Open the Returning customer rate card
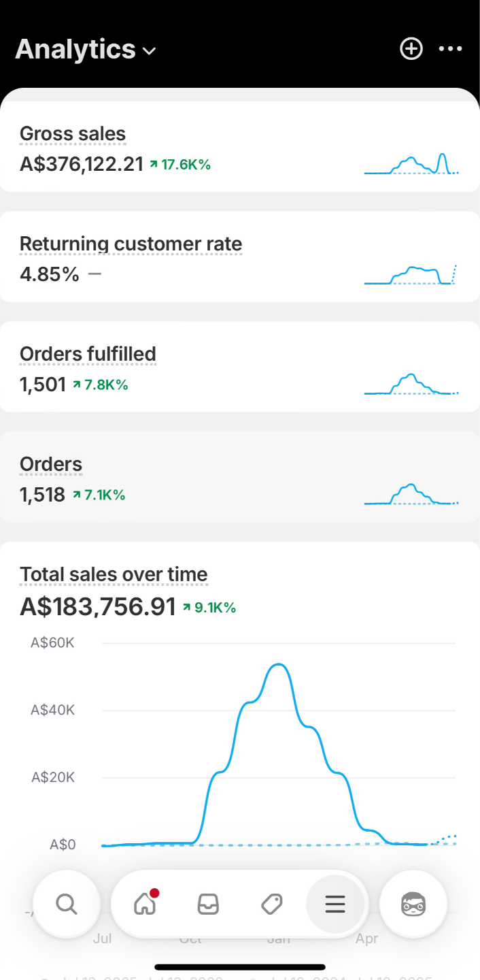This screenshot has width=480, height=980. click(x=240, y=257)
